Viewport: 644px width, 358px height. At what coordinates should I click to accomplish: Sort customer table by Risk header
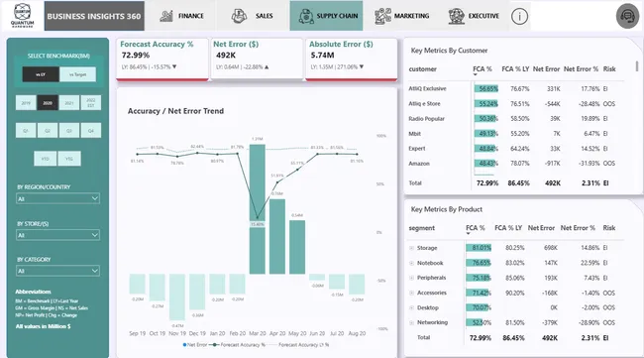click(609, 69)
